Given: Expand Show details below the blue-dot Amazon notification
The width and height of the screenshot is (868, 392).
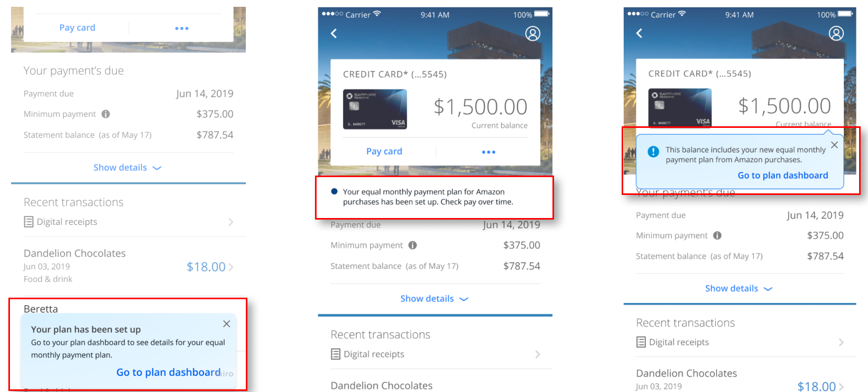Looking at the screenshot, I should tap(434, 299).
